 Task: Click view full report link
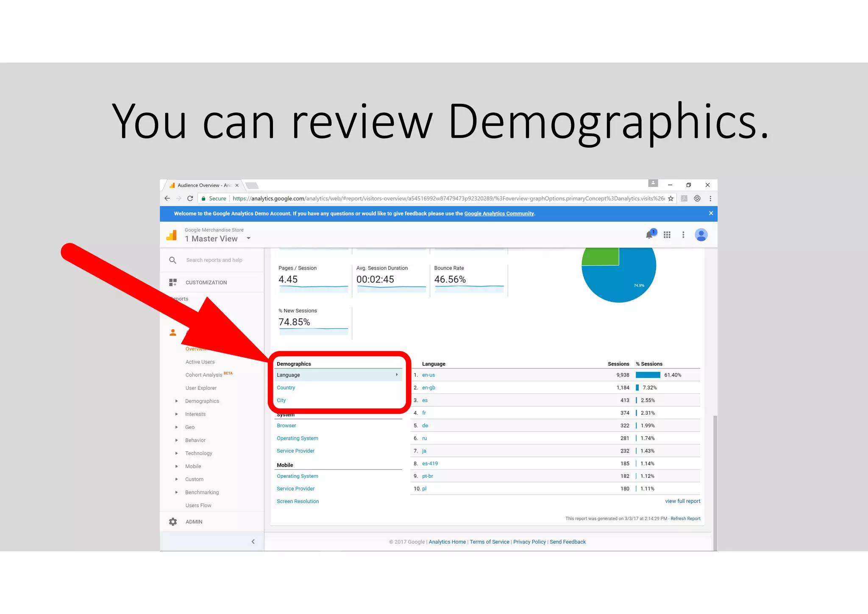point(682,501)
